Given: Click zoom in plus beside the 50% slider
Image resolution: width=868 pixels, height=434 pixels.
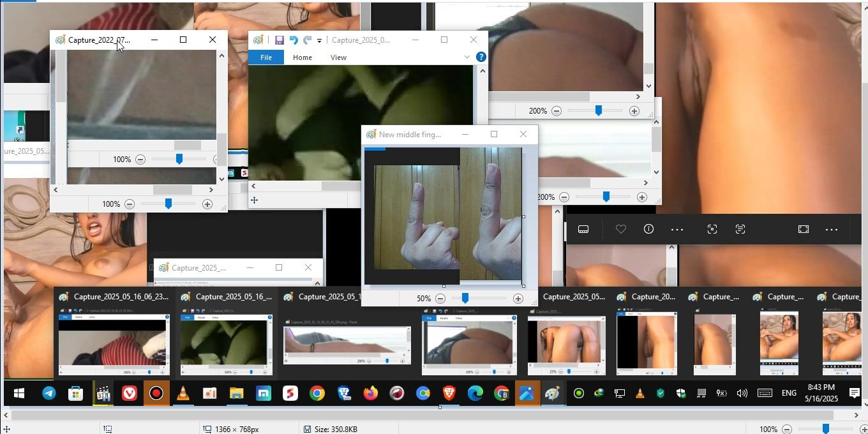Looking at the screenshot, I should tap(518, 299).
